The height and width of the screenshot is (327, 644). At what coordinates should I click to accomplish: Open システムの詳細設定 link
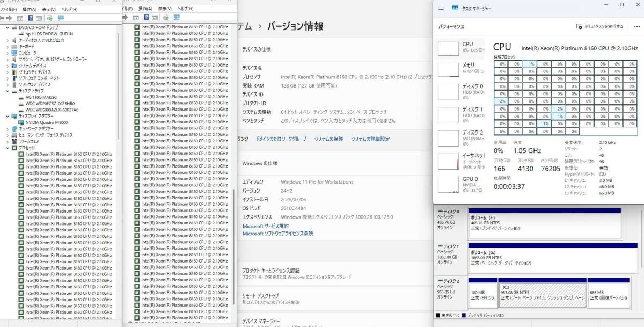point(370,139)
